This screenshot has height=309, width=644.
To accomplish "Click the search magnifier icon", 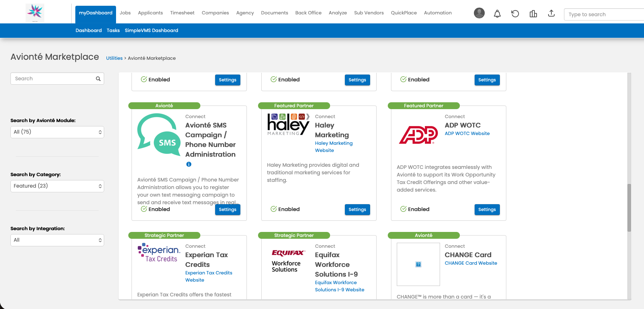I will (x=98, y=79).
